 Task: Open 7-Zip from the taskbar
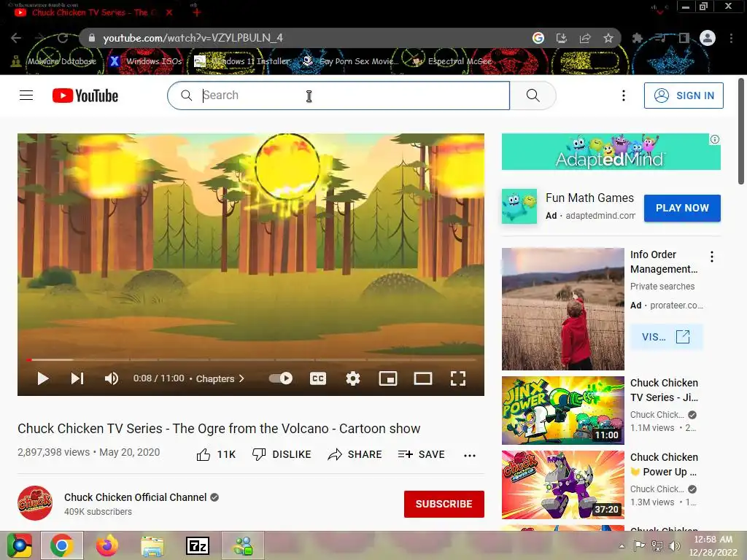[x=197, y=545]
